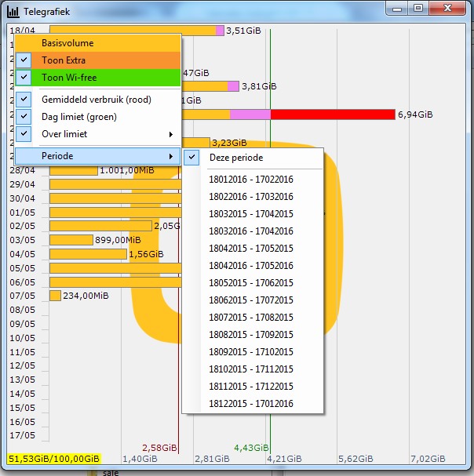Toggle the Toon Extra checkbox
Screen dimensions: 474x476
tap(24, 60)
